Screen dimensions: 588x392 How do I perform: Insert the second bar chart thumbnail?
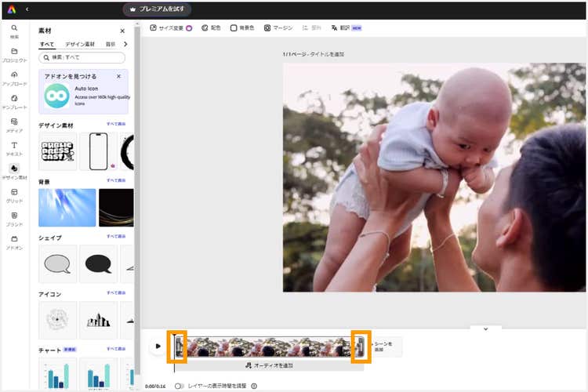point(98,374)
